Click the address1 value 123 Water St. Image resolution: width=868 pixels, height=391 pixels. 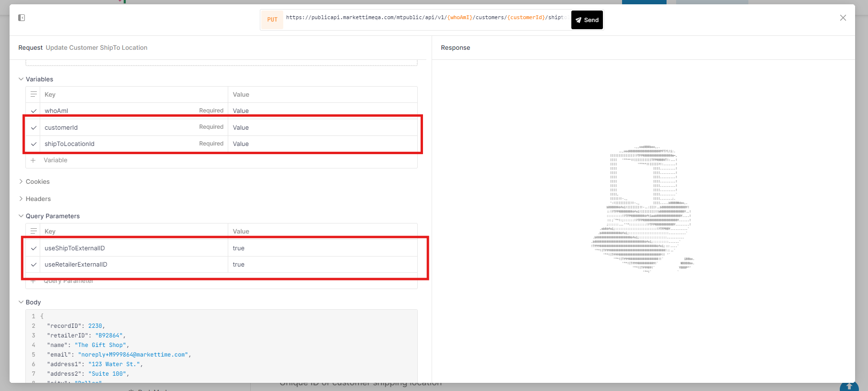[x=114, y=364]
